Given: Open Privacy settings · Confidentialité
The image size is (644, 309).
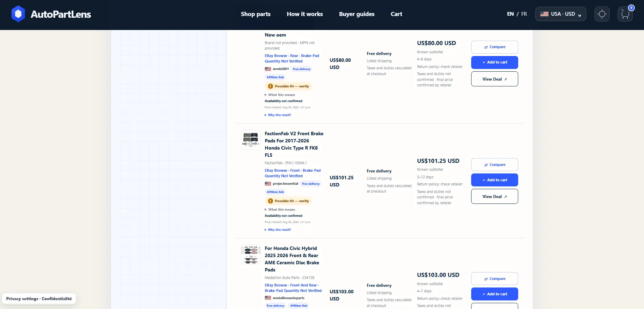Looking at the screenshot, I should (x=39, y=299).
